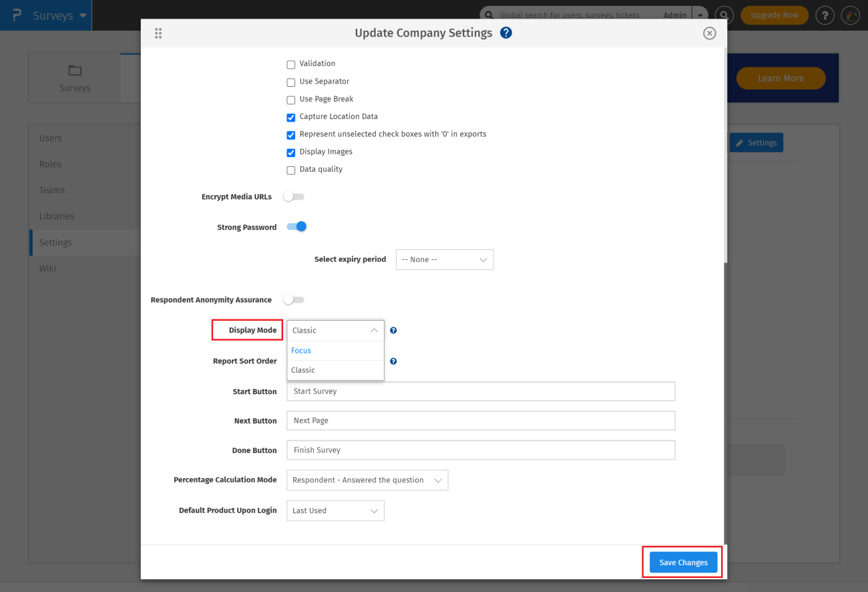The height and width of the screenshot is (592, 868).
Task: Disable the Strong Password toggle
Action: point(296,227)
